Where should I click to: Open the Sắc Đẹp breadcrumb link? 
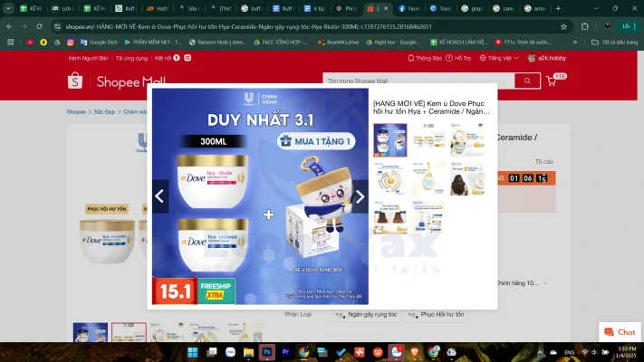(104, 112)
